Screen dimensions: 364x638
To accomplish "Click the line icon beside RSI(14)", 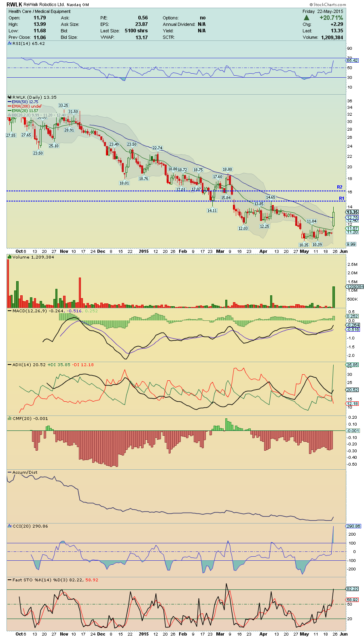I will coord(10,43).
